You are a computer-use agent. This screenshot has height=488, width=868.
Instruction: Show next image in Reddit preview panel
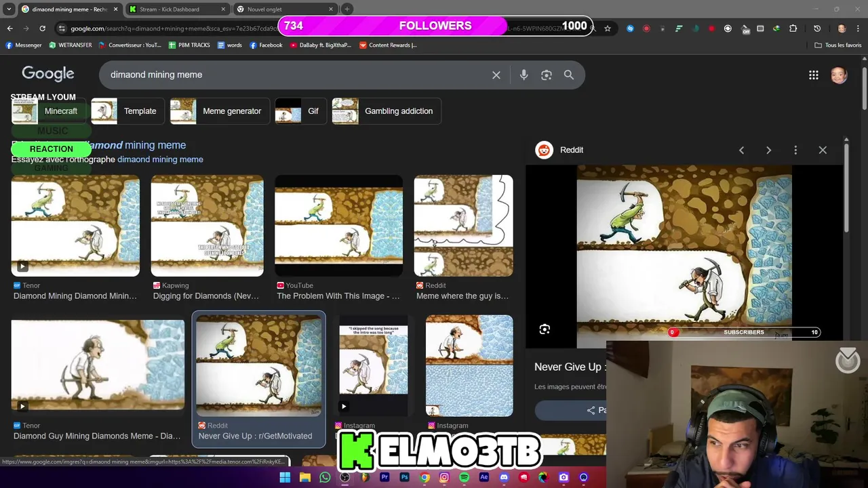pos(768,150)
